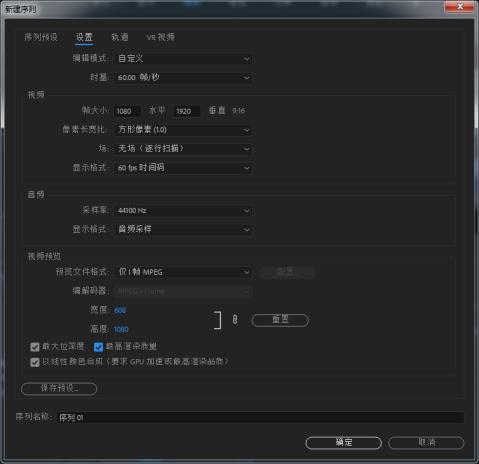Open the 采样率 dropdown 44100 Hz
The height and width of the screenshot is (464, 479).
pos(183,211)
